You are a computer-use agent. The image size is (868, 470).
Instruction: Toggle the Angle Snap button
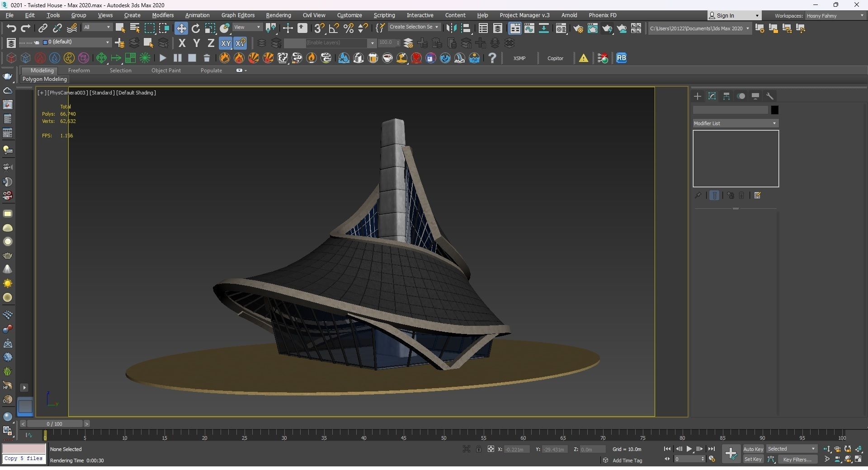(x=334, y=28)
